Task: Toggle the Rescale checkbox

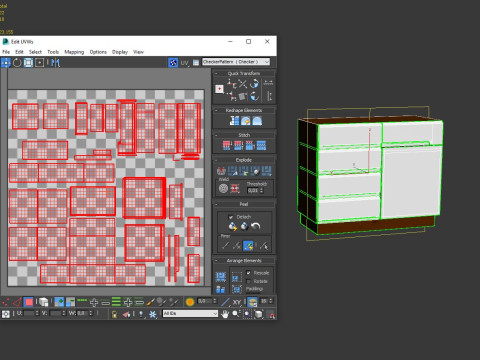Action: pyautogui.click(x=249, y=273)
